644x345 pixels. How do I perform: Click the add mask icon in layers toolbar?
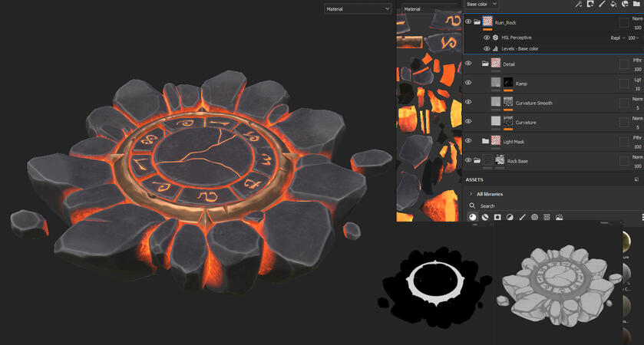[x=590, y=4]
